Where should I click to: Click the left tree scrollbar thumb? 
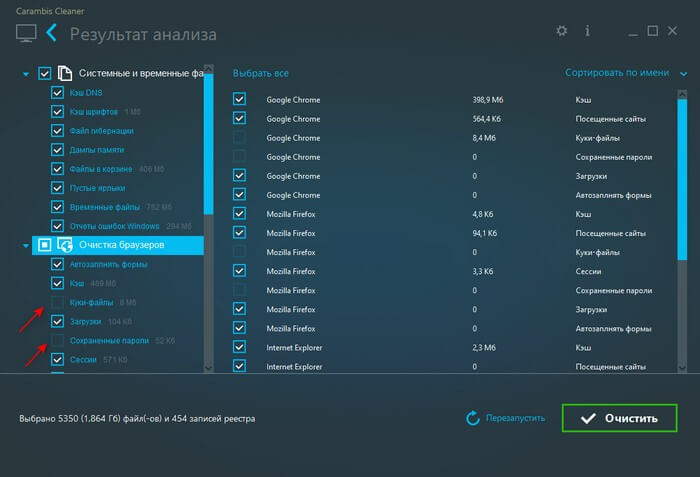click(x=208, y=144)
